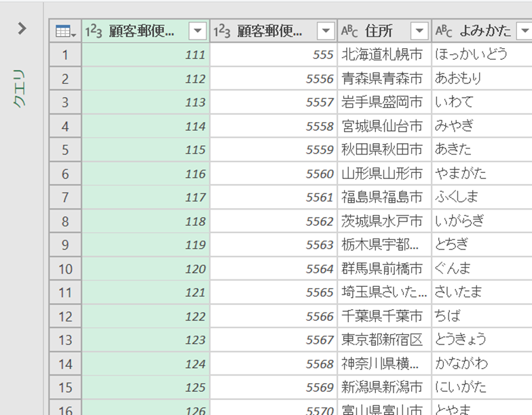Click the cell containing 東京都新宿区

pos(383,340)
